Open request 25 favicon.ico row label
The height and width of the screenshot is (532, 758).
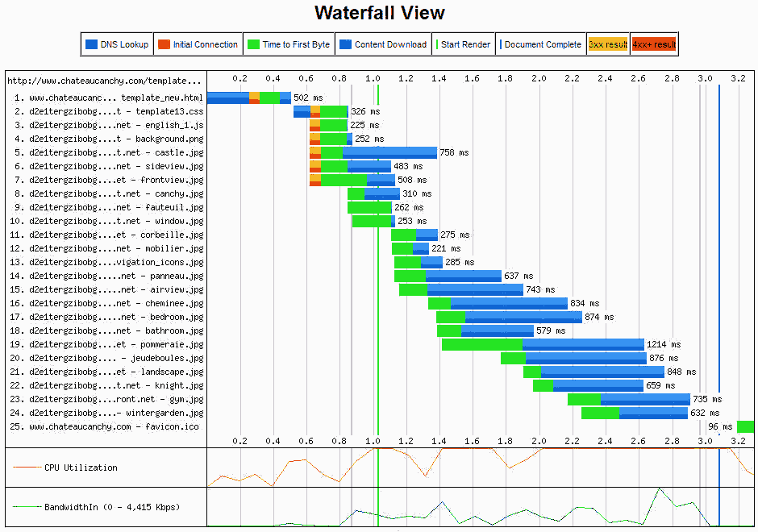(105, 426)
